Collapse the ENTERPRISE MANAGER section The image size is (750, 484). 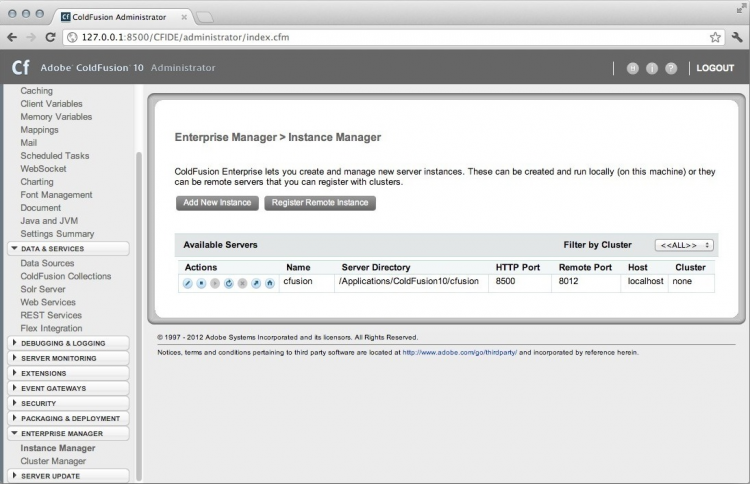click(68, 433)
